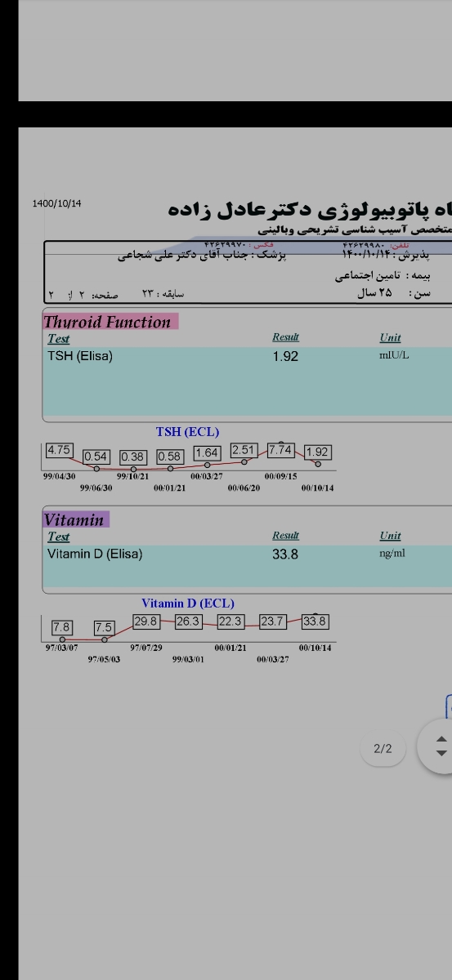Select date 99/03/01 on Vitamin D chart

coord(188,659)
